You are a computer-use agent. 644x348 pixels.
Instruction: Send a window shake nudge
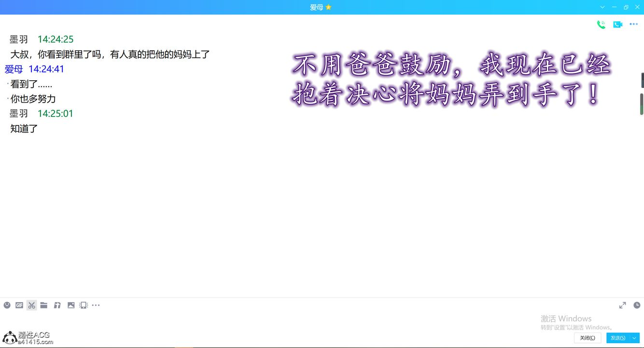point(83,305)
